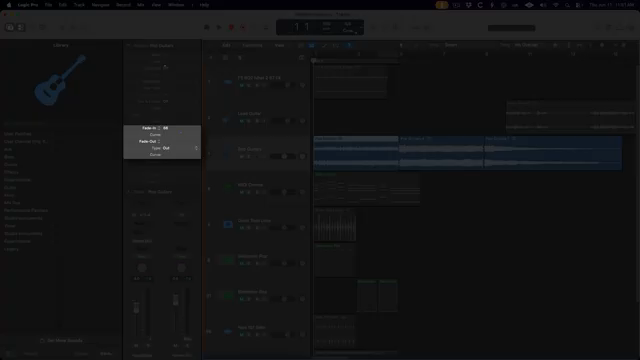Collapse the Track Pop Guitars inspector section
Image resolution: width=640 pixels, height=360 pixels.
128,192
